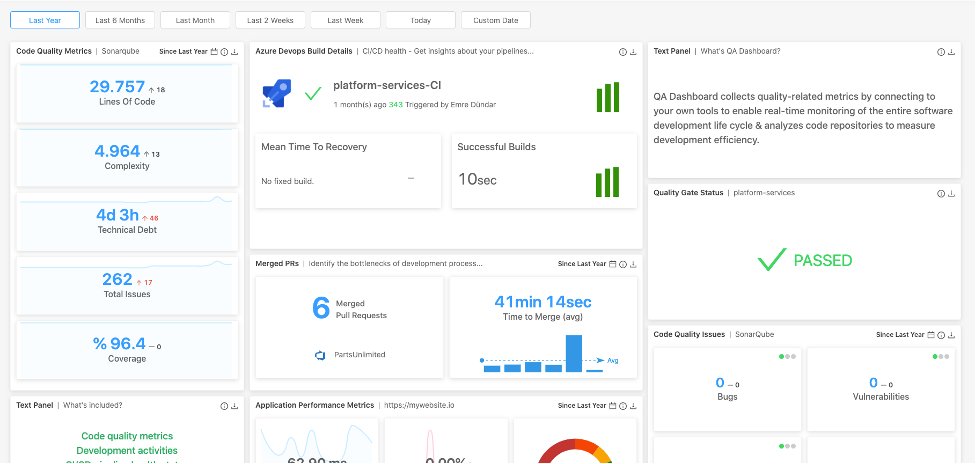Viewport: 977px width, 464px height.
Task: Click info icon on Application Performance Metrics panel
Action: (622, 405)
